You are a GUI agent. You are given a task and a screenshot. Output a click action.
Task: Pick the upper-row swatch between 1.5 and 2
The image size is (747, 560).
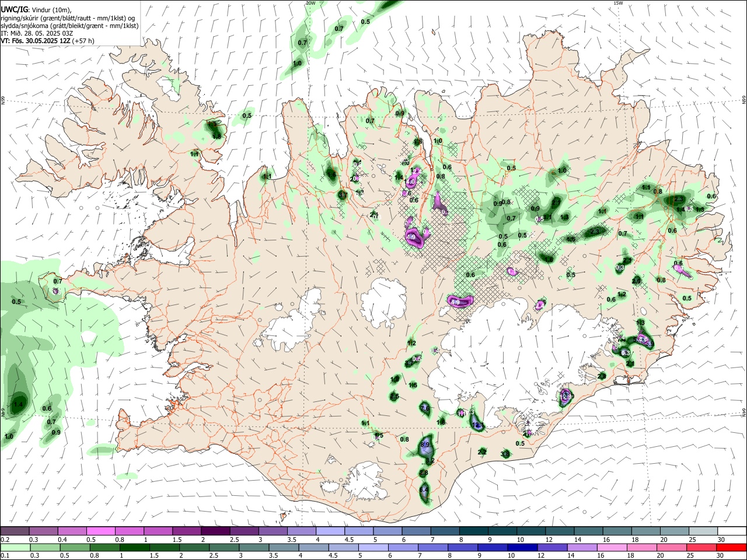tap(186, 531)
